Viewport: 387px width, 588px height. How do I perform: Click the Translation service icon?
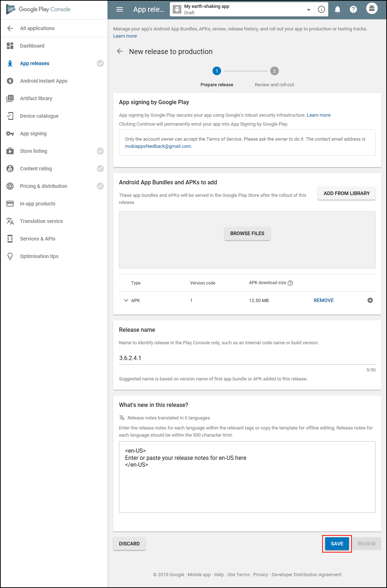(10, 221)
